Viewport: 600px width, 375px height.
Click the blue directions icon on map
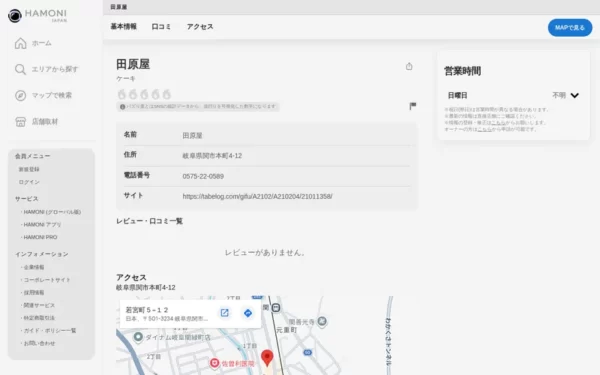coord(248,313)
